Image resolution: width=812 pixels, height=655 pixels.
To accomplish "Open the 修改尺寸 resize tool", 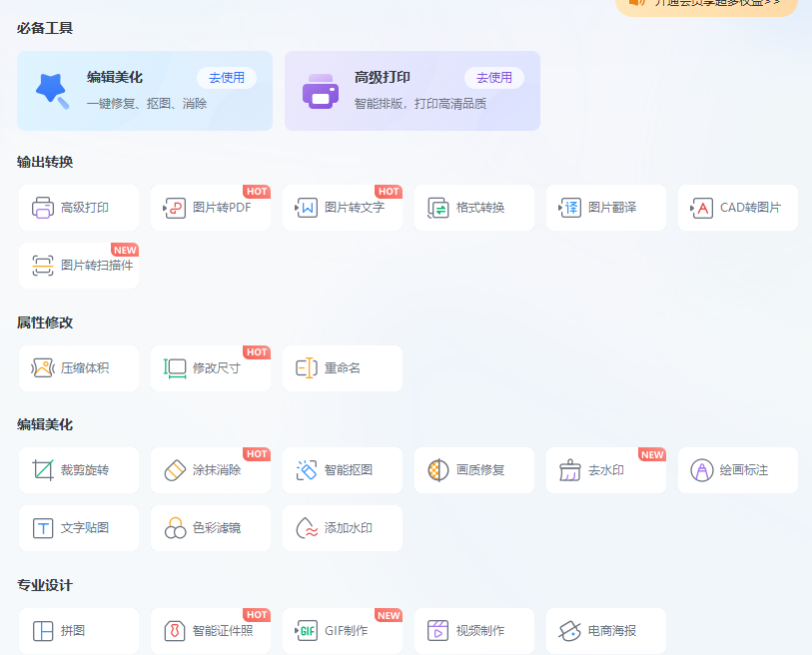I will click(210, 367).
